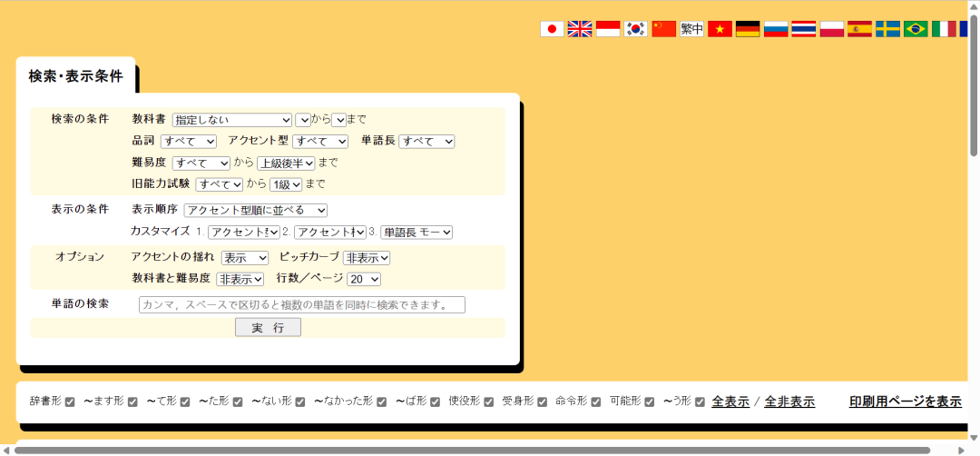Choose the Thailand flag icon
Image resolution: width=980 pixels, height=456 pixels.
(x=804, y=29)
